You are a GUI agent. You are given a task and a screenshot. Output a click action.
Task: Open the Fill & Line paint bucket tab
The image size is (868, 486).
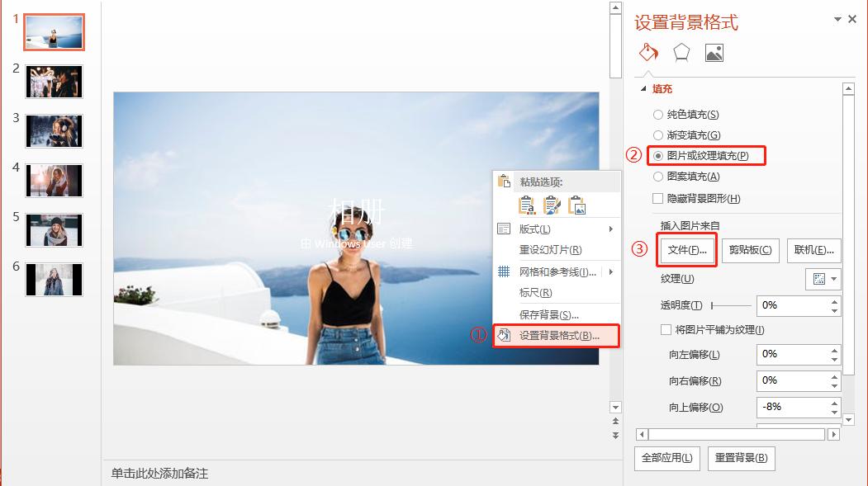[648, 53]
